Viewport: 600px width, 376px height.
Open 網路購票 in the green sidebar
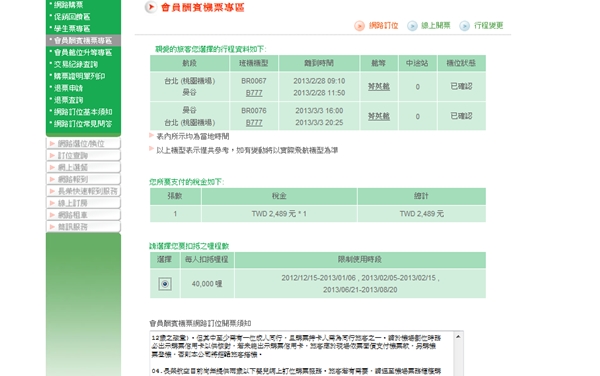pos(68,5)
